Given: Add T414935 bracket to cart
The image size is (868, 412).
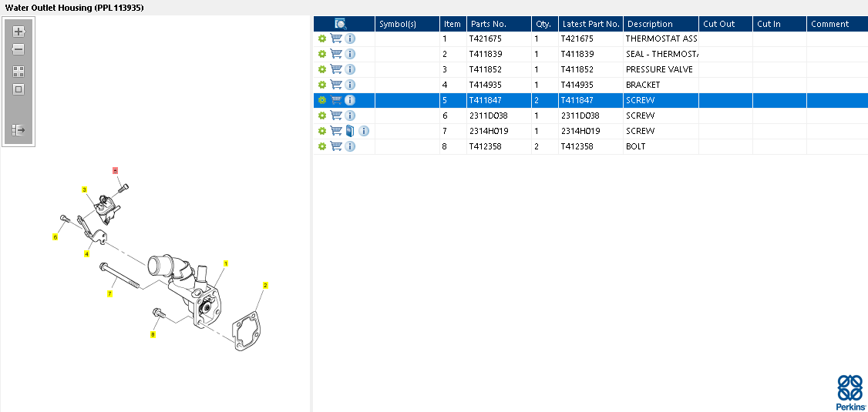Looking at the screenshot, I should [336, 85].
